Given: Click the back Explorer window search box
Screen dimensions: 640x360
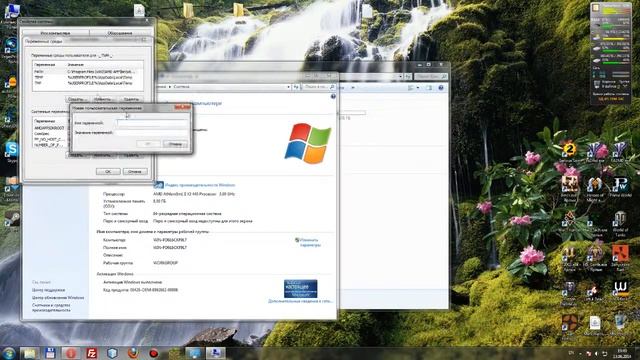Looking at the screenshot, I should [x=431, y=76].
